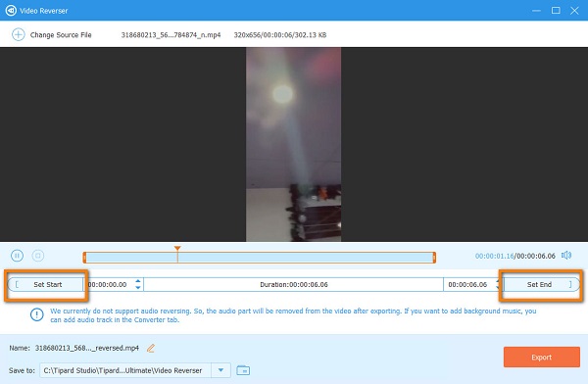The height and width of the screenshot is (384, 588).
Task: Increase the start time with up arrow
Action: [138, 281]
